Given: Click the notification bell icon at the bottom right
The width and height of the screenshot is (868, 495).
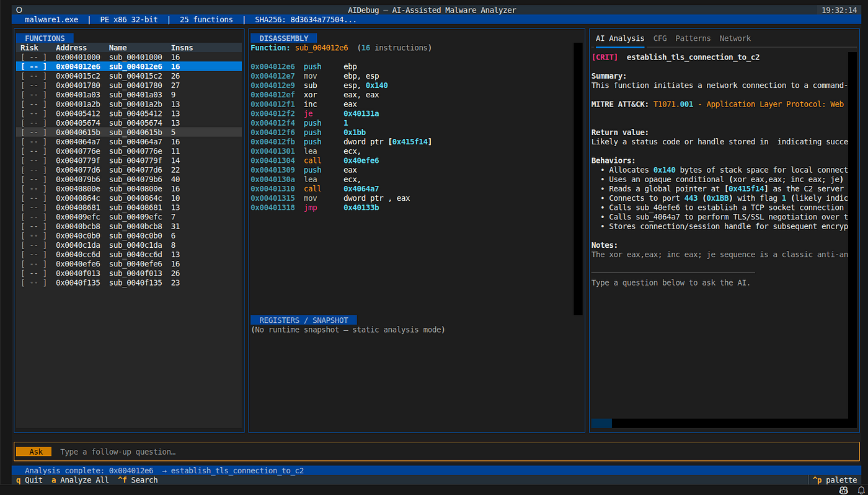Looking at the screenshot, I should 861,490.
